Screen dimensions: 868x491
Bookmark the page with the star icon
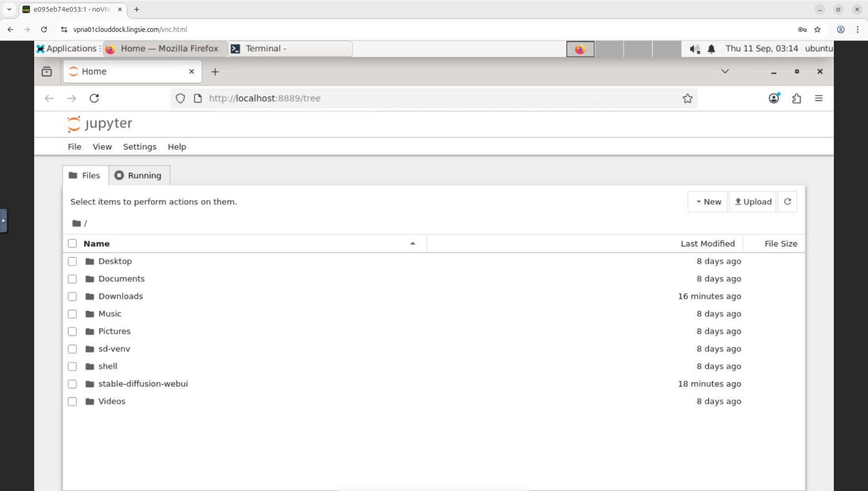(687, 98)
